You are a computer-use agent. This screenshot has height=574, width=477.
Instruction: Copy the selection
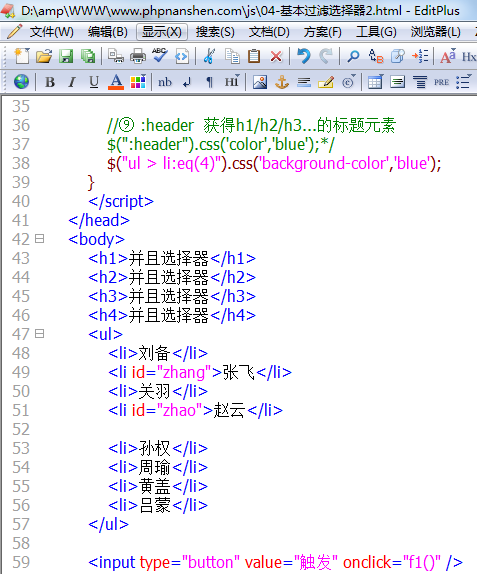coord(232,56)
